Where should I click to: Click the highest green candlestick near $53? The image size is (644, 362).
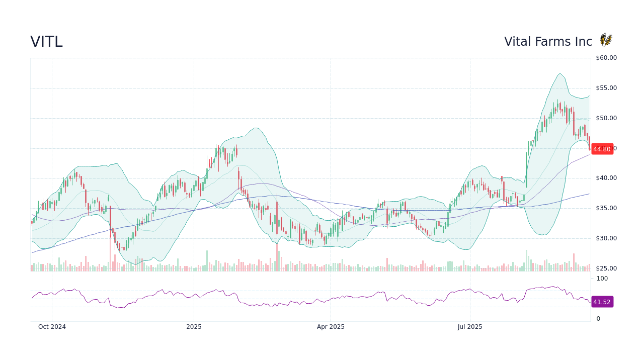coord(558,107)
